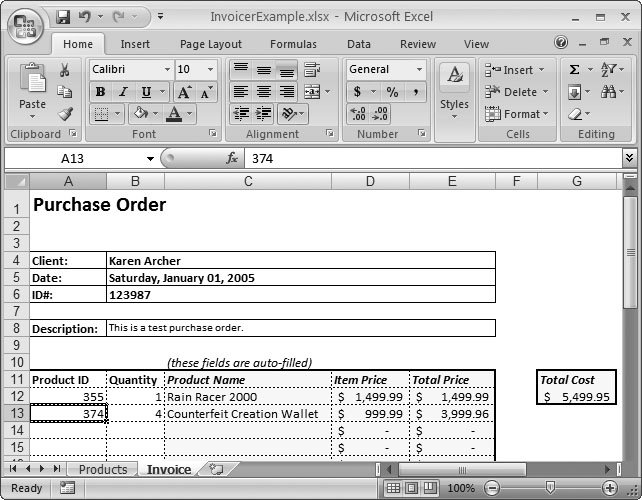The image size is (642, 500).
Task: Save the workbook from Quick Access toolbar
Action: pyautogui.click(x=63, y=17)
